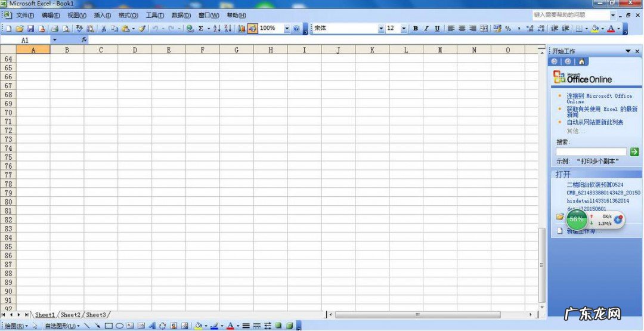Apply Percent Style format
The height and width of the screenshot is (331, 644).
click(x=508, y=29)
